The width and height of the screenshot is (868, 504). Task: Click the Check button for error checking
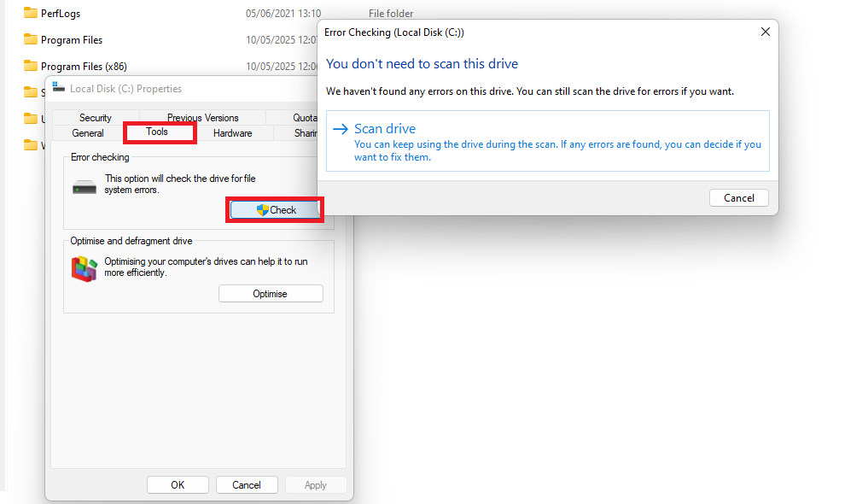275,210
